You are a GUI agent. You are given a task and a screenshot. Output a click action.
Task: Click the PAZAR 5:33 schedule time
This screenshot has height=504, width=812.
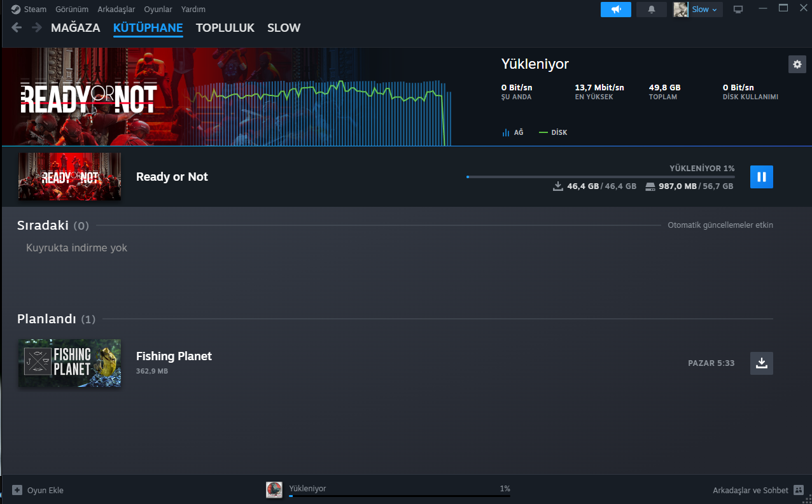tap(711, 363)
